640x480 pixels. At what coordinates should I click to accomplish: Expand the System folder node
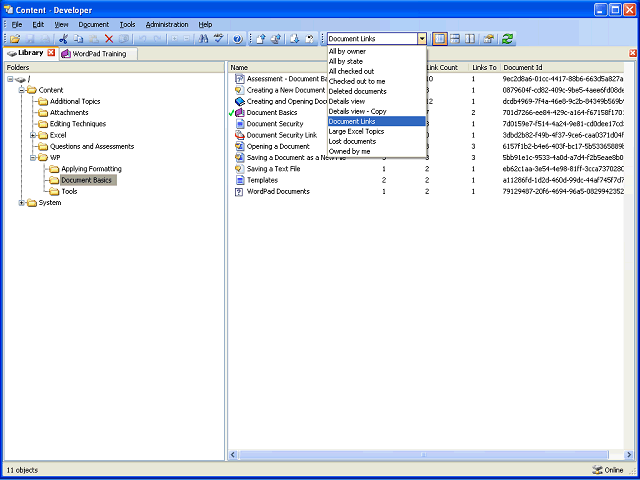pyautogui.click(x=22, y=203)
